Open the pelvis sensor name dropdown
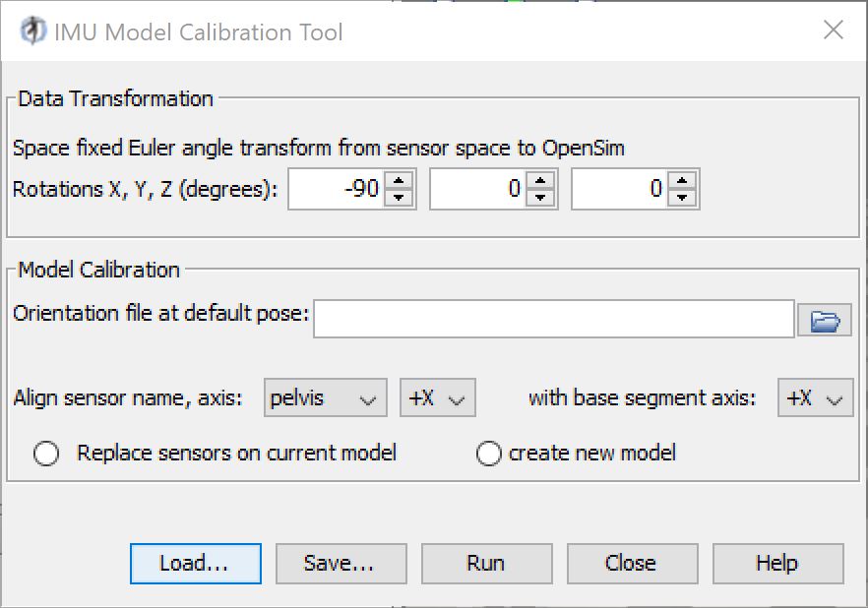The image size is (868, 608). (325, 397)
